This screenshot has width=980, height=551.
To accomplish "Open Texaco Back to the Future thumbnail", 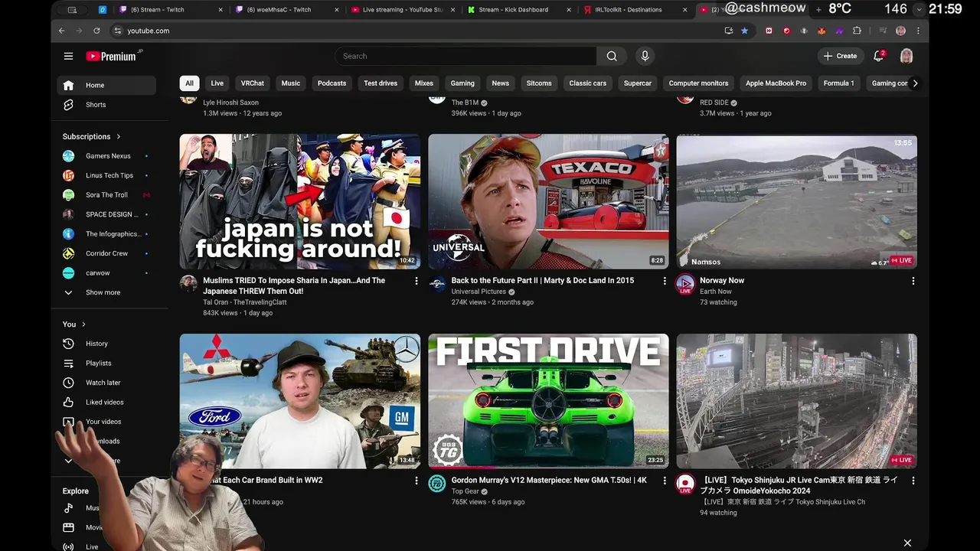I will 548,201.
